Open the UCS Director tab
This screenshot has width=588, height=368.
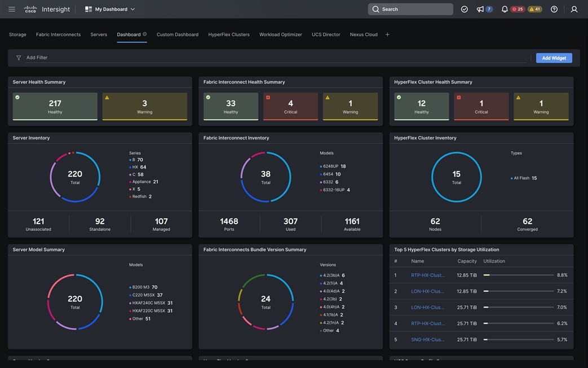[326, 34]
